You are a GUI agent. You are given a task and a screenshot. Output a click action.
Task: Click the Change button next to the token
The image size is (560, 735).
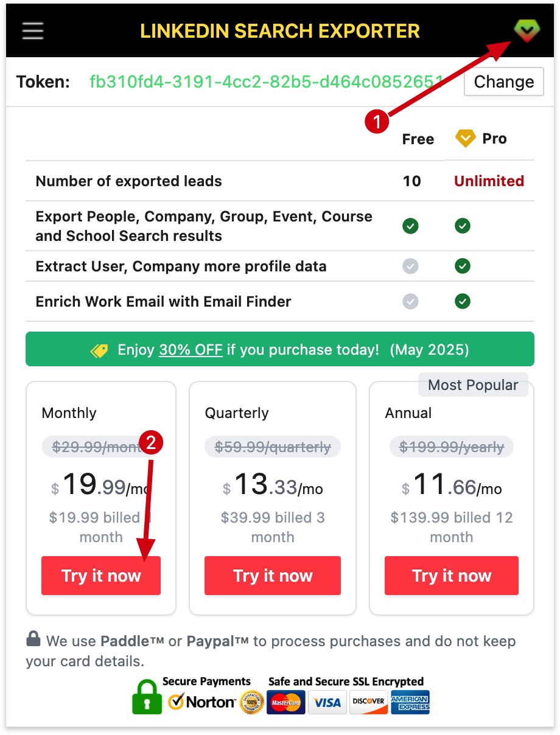503,81
